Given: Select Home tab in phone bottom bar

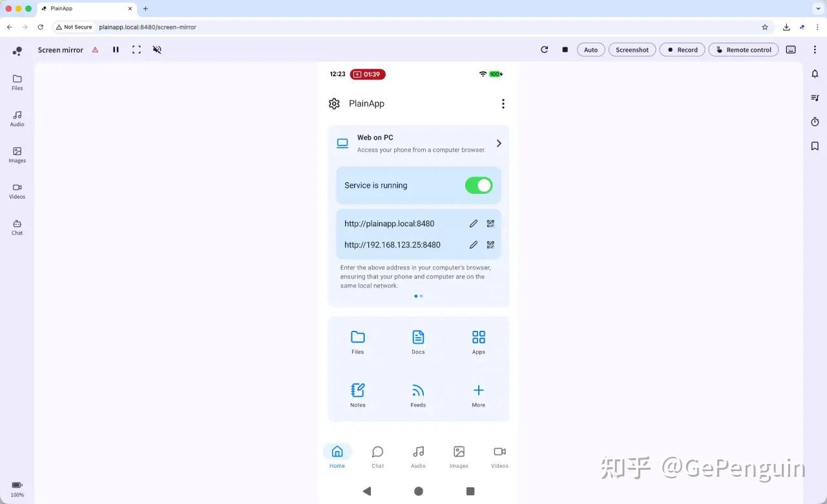Looking at the screenshot, I should [x=337, y=456].
